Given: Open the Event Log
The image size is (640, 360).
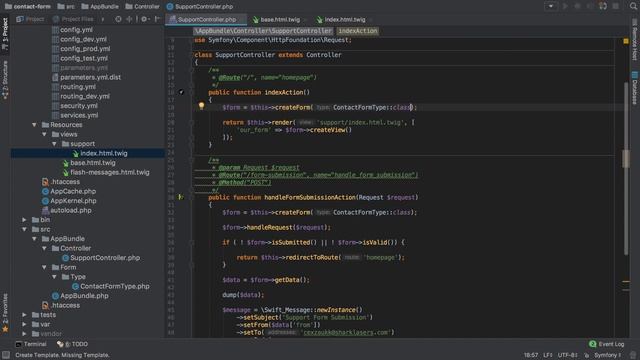Looking at the screenshot, I should point(607,344).
